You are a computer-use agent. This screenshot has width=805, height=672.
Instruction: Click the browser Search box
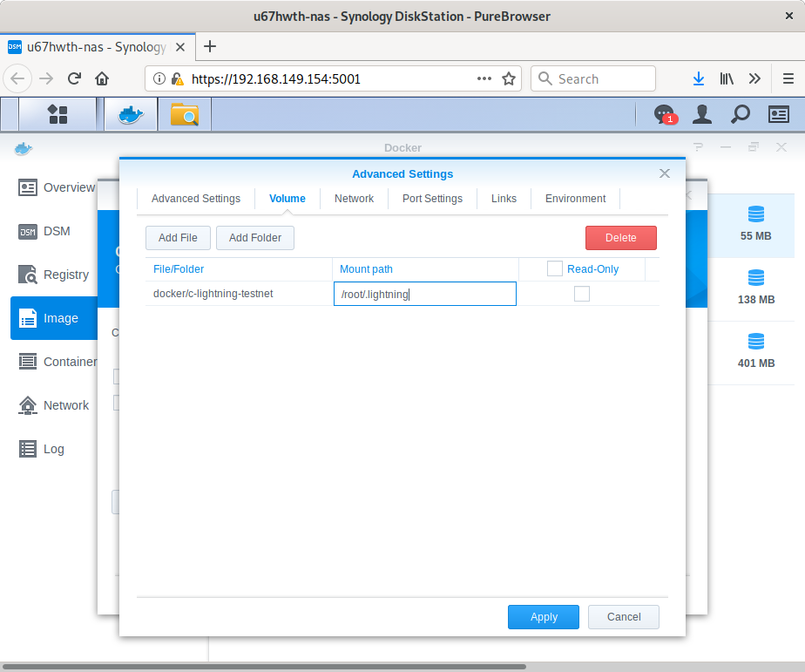(593, 78)
